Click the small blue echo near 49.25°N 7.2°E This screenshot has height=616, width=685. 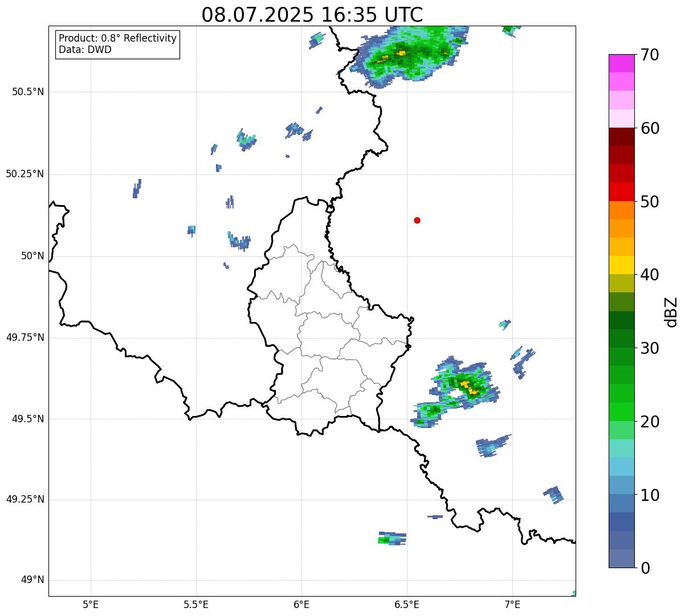pos(554,495)
